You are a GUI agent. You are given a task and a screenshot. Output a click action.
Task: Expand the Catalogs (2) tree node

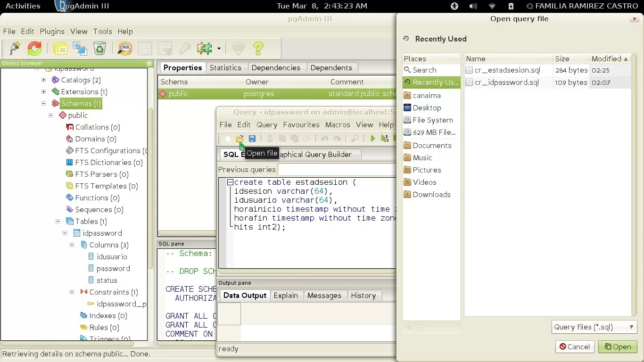(x=44, y=80)
